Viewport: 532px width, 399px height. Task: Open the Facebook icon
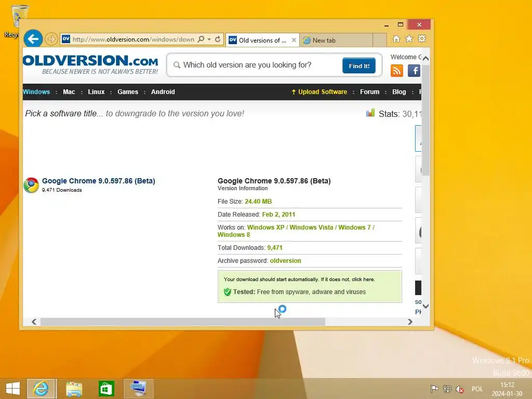(414, 71)
